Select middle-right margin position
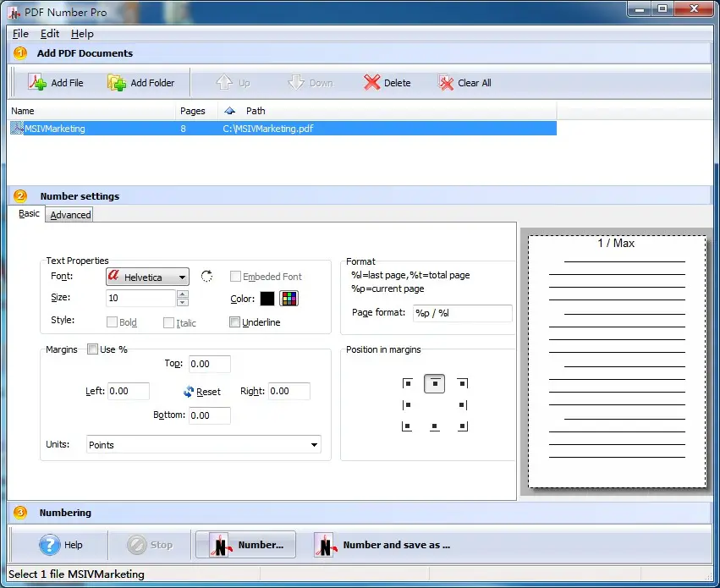The height and width of the screenshot is (588, 720). 463,405
